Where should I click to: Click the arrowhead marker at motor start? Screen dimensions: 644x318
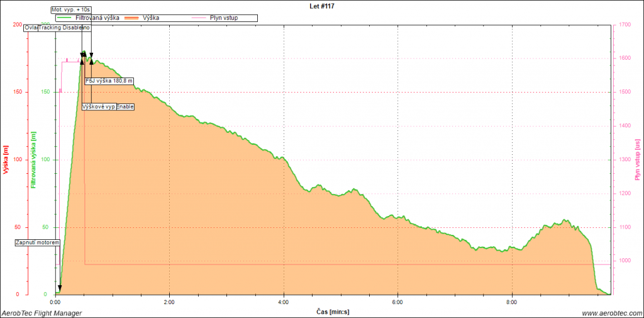tap(59, 289)
